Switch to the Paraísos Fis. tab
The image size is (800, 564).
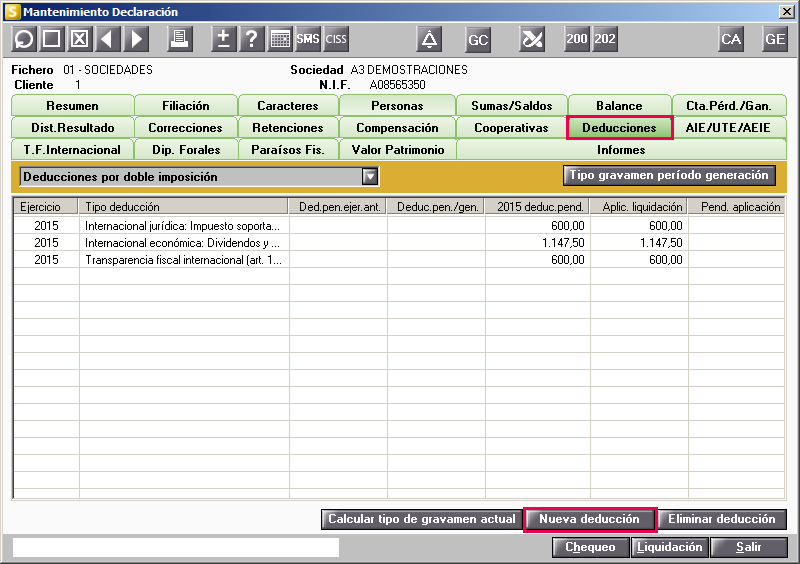pyautogui.click(x=288, y=150)
